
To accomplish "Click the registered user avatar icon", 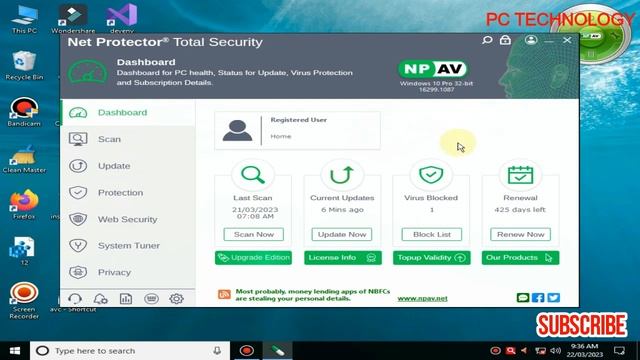I will click(x=237, y=131).
